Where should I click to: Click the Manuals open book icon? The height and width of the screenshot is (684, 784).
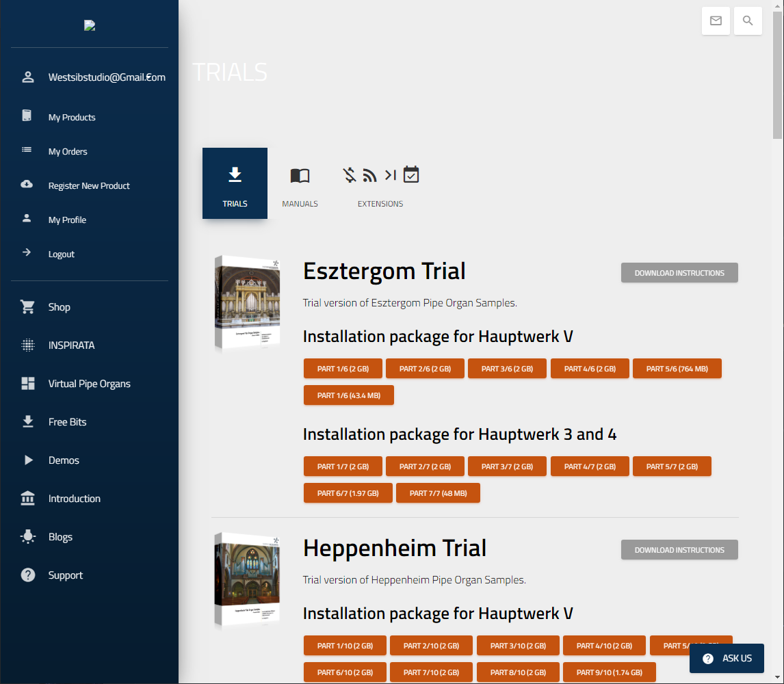click(300, 176)
